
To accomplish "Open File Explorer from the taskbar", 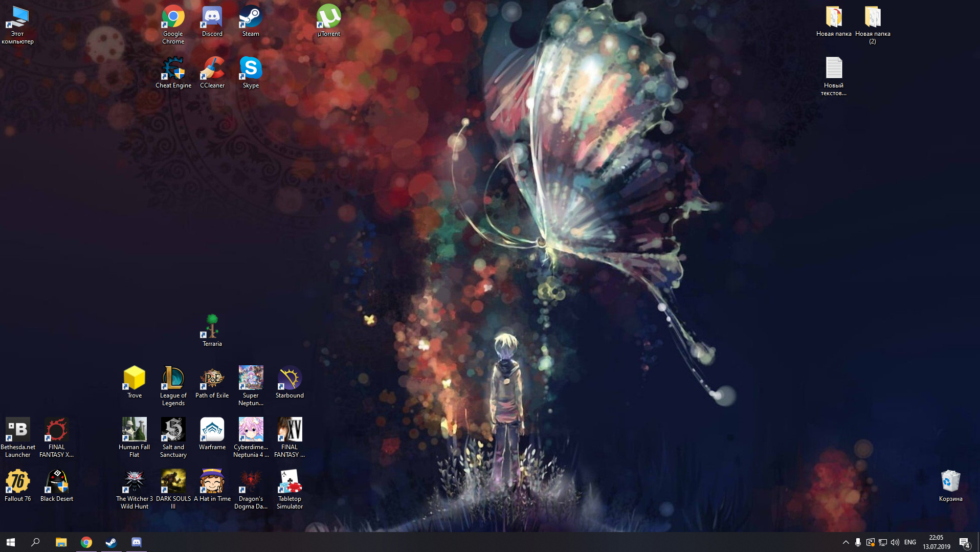I will tap(61, 542).
